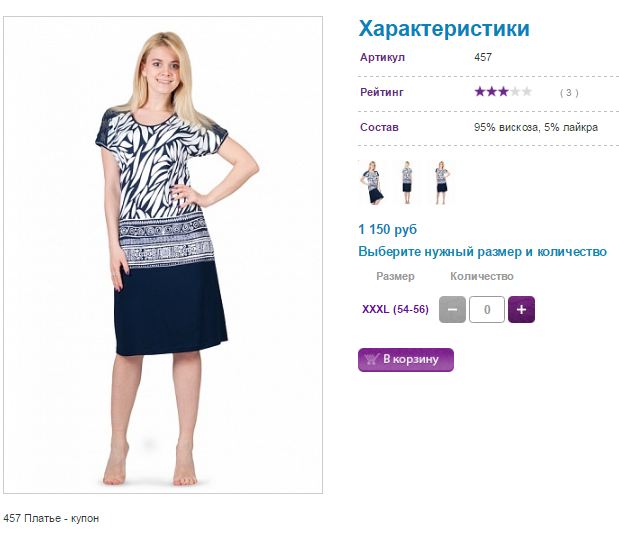
Task: Click the Состав composition value text
Action: pyautogui.click(x=536, y=128)
